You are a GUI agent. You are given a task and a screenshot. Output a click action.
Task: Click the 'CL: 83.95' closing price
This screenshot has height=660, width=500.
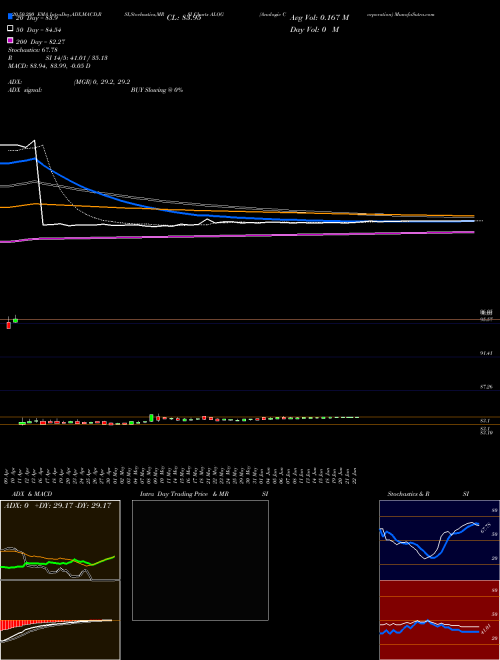tap(184, 18)
